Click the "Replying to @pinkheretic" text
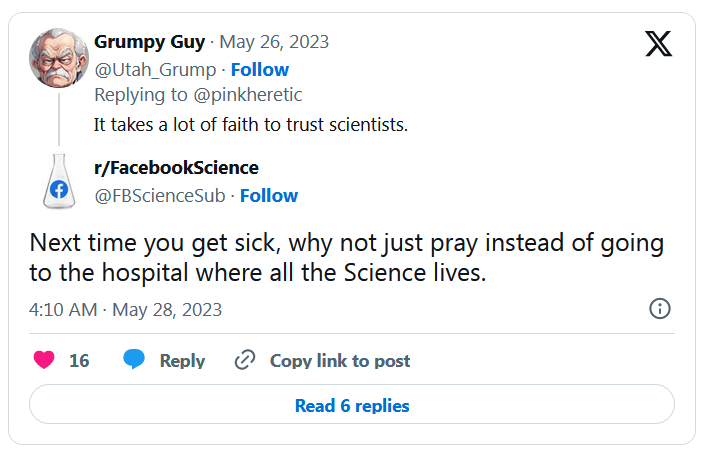720x456 pixels. (198, 95)
